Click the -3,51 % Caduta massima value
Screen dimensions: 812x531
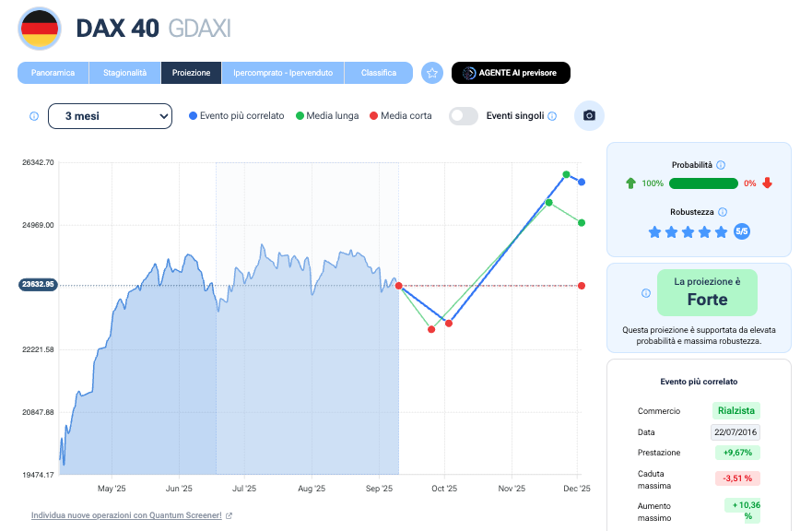737,478
